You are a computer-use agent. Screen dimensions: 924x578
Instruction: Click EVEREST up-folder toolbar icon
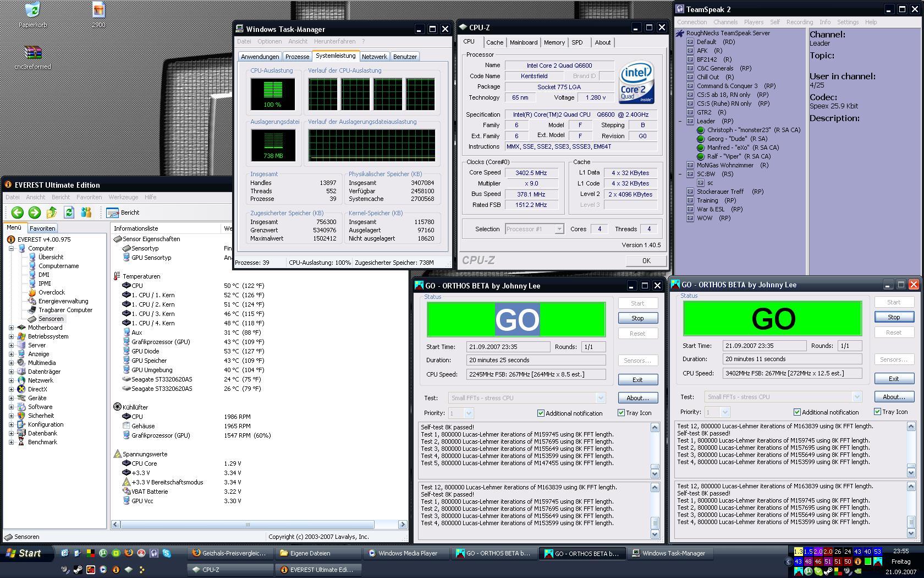coord(52,212)
